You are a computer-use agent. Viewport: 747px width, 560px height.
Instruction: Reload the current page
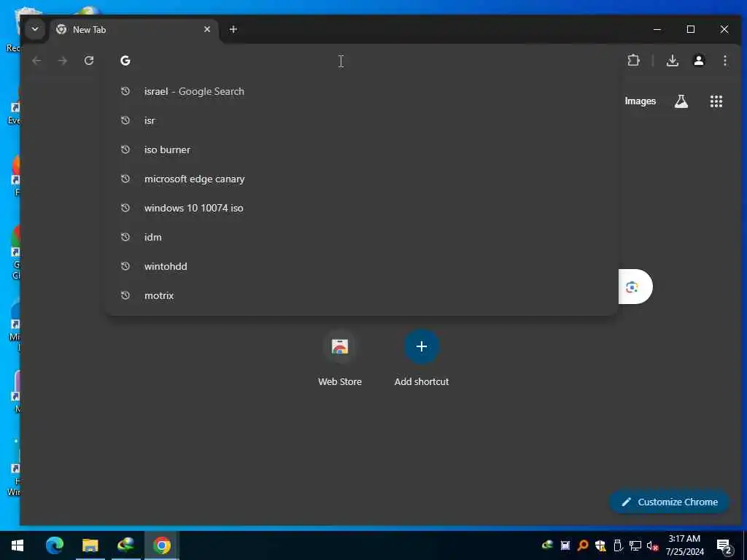tap(88, 61)
